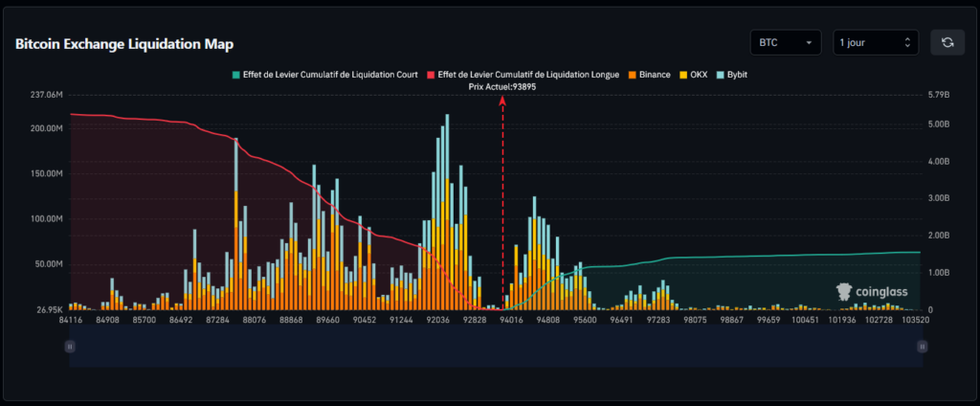
Task: Click the right handle of range slider
Action: click(x=922, y=347)
